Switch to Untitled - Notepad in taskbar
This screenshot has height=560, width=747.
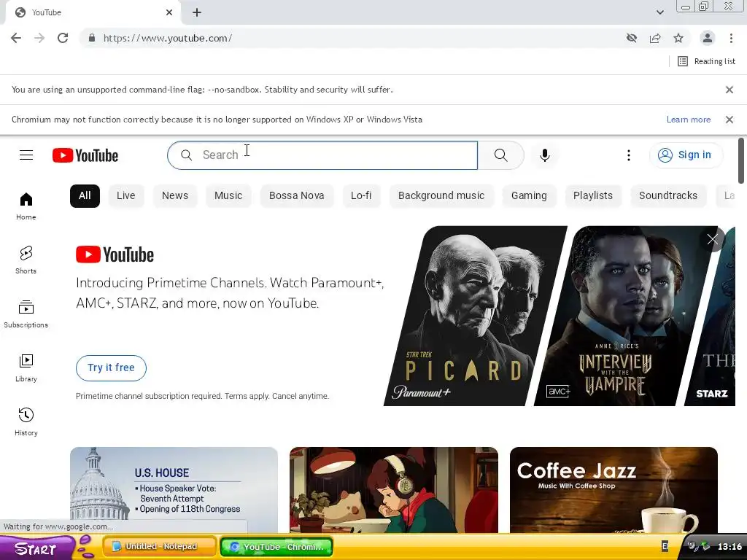coord(160,547)
